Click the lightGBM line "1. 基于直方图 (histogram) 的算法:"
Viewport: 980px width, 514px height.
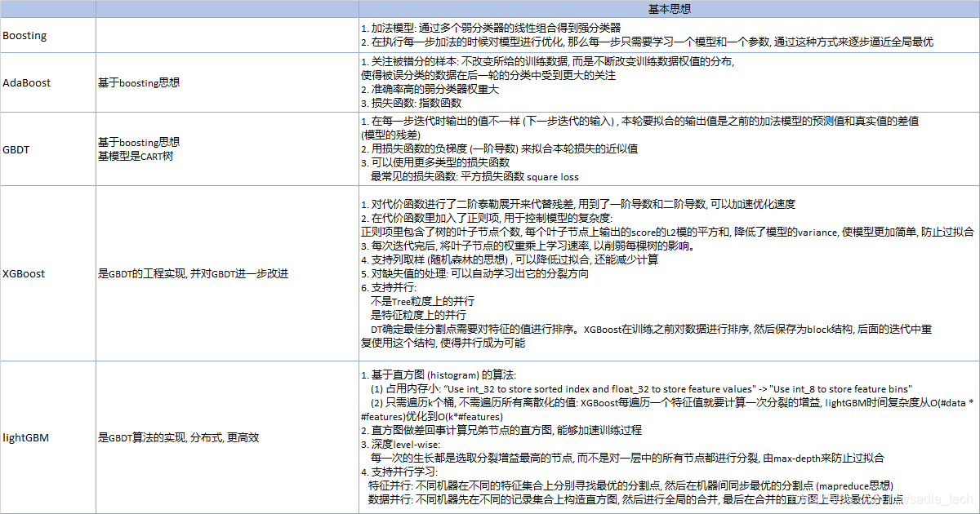439,374
